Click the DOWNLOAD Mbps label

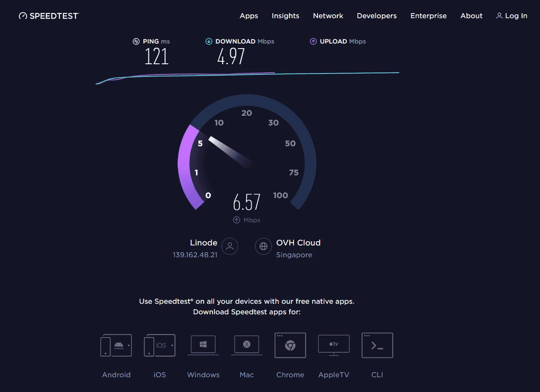tap(245, 41)
